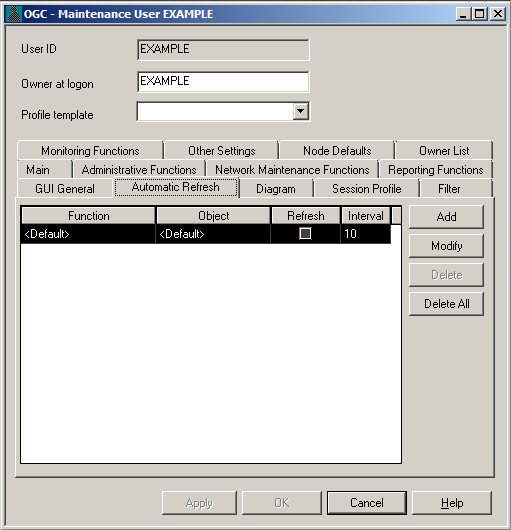Image resolution: width=511 pixels, height=530 pixels.
Task: Go to the Owner List tab
Action: (x=444, y=151)
